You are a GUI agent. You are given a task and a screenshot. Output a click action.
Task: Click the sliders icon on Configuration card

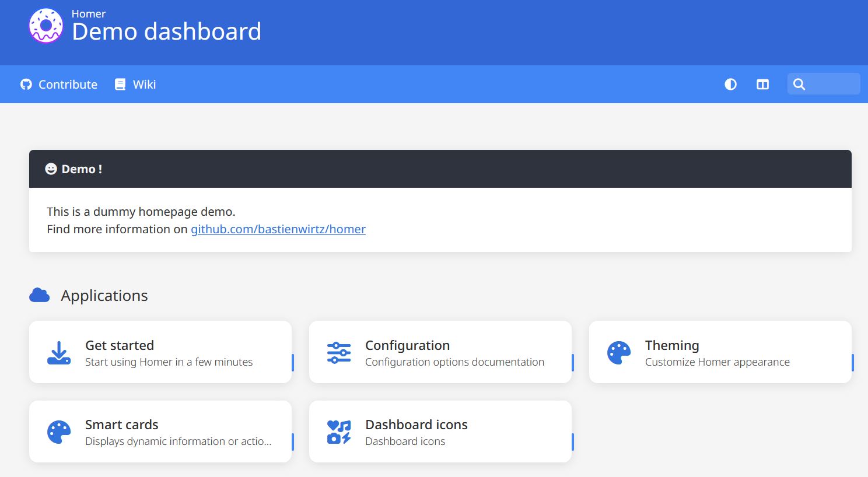(x=339, y=353)
